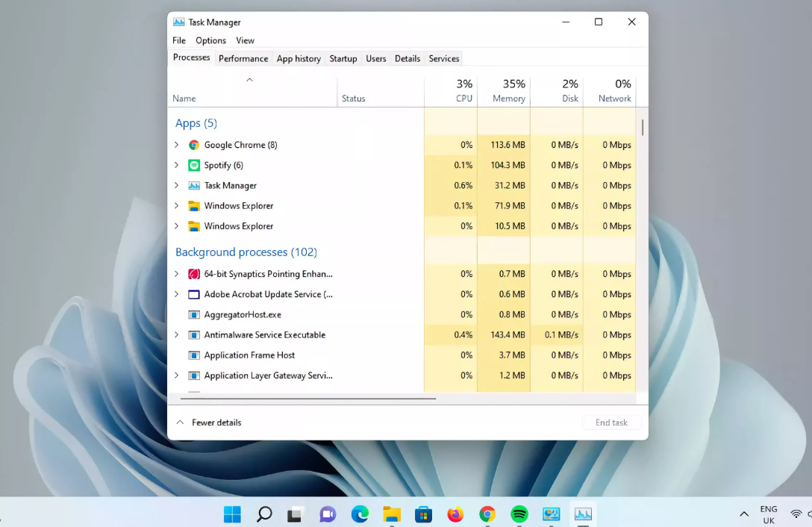Launch Microsoft Edge from the taskbar

tap(360, 514)
